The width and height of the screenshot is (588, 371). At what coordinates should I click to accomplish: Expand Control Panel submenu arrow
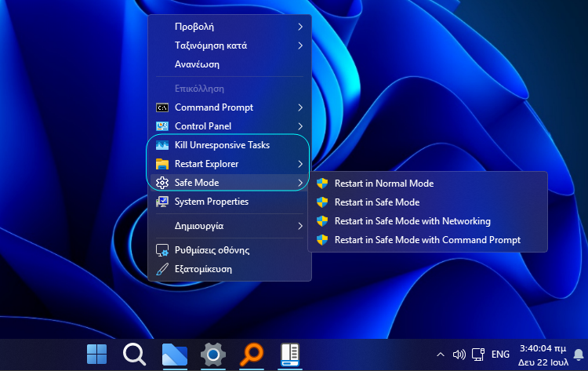pos(300,126)
